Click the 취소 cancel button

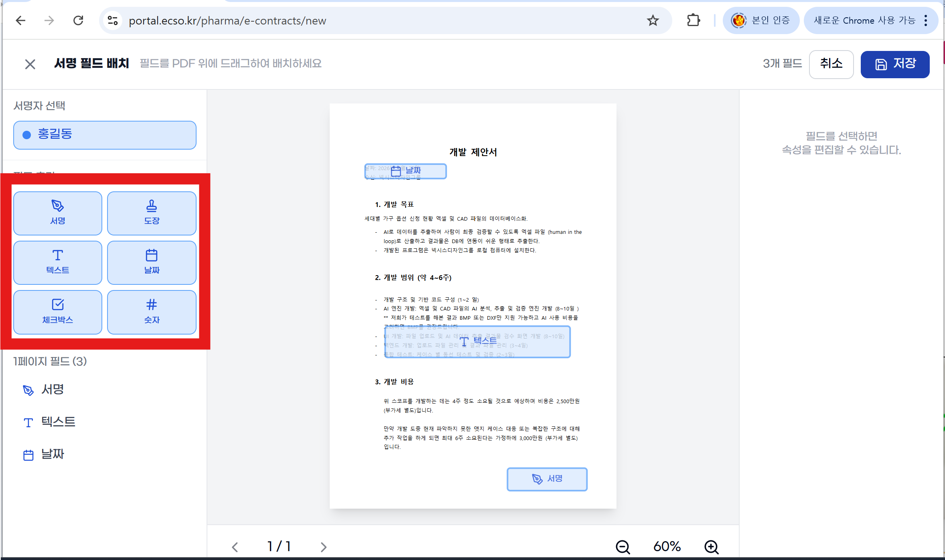pos(831,64)
